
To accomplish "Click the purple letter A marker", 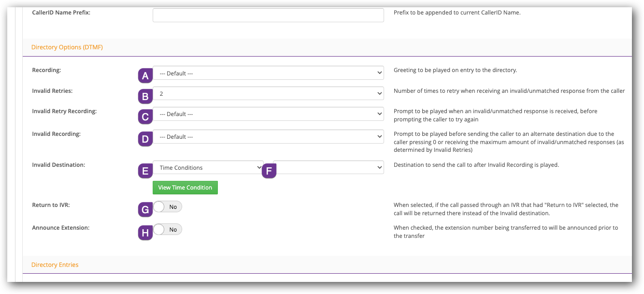I will coord(145,75).
